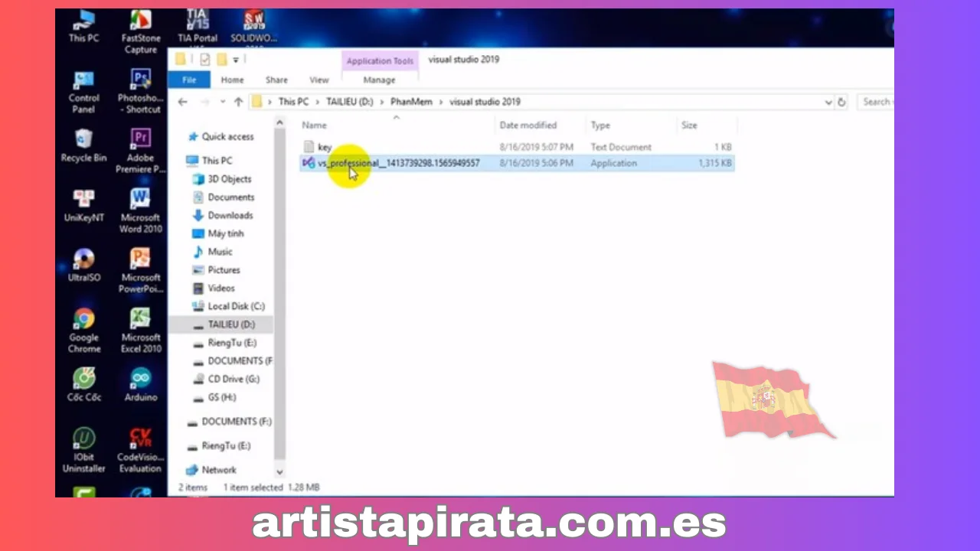
Task: Refresh the current folder view
Action: coord(841,102)
